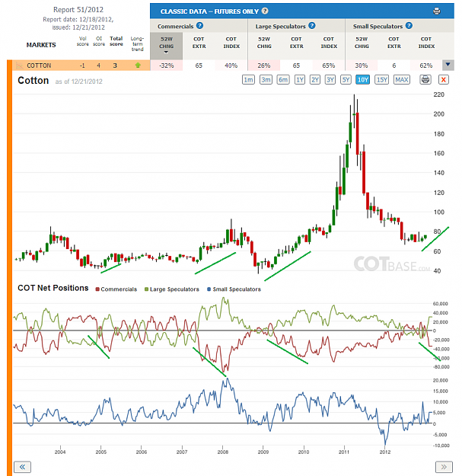Open help icon next to Commercials
Viewport: 462px width, 476px height.
click(x=199, y=25)
